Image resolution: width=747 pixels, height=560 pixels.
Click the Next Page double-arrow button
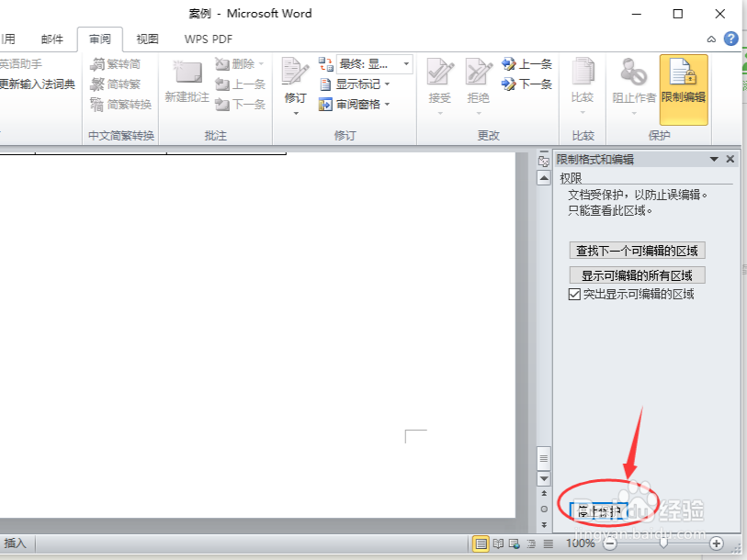click(544, 525)
